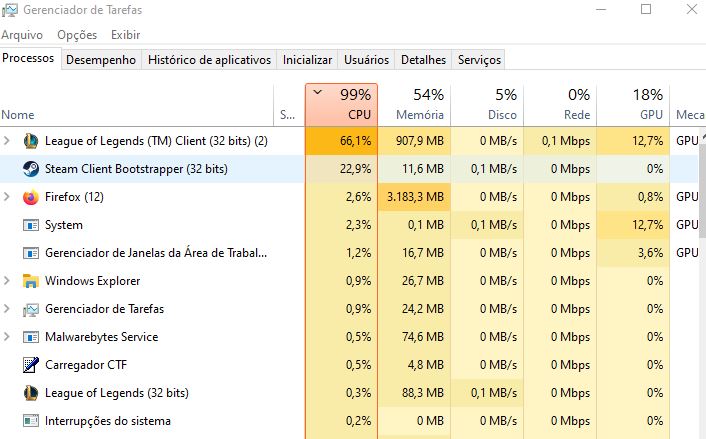This screenshot has height=439, width=706.
Task: Click the League of Legends Client icon
Action: coord(31,141)
